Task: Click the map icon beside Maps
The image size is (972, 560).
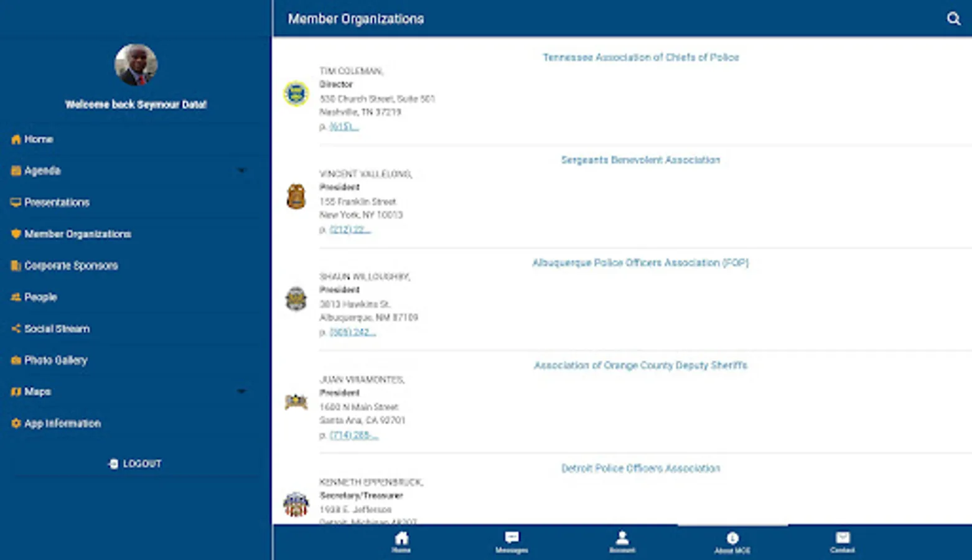Action: tap(16, 392)
